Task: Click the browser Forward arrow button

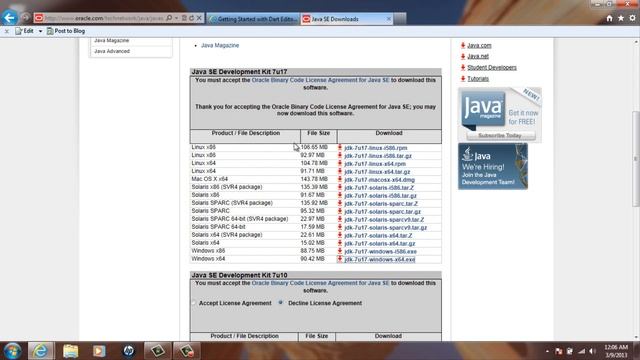Action: pos(25,18)
